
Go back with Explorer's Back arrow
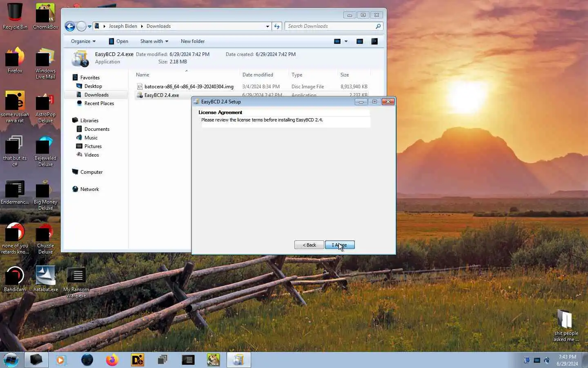click(x=70, y=26)
